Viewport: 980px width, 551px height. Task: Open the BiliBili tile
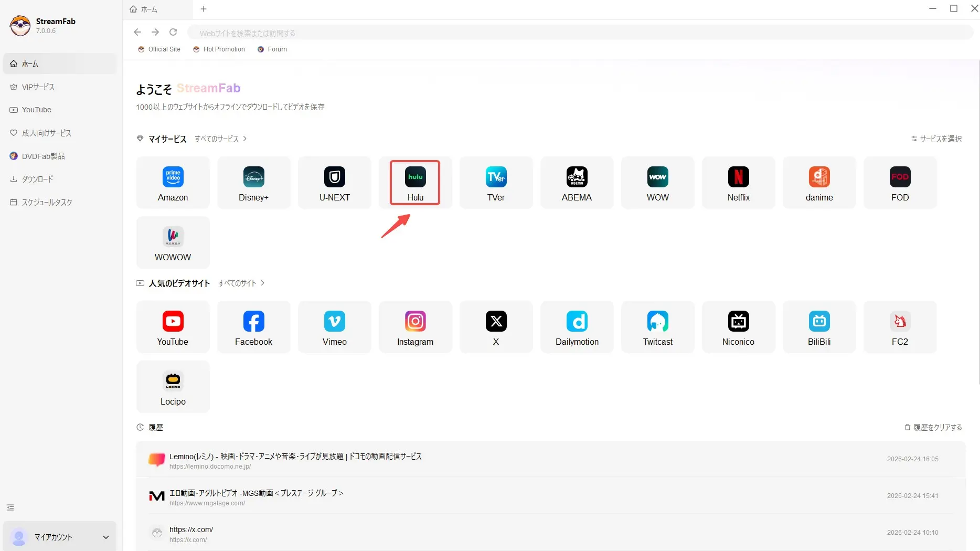point(819,327)
